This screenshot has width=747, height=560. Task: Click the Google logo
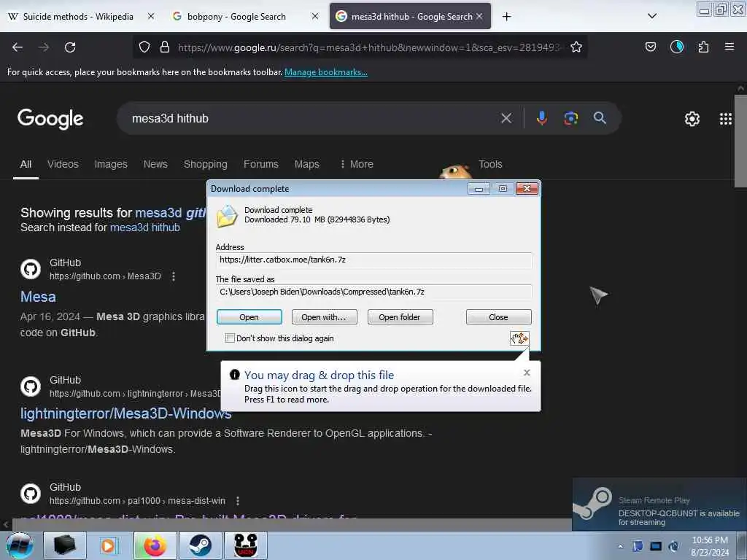pyautogui.click(x=50, y=119)
